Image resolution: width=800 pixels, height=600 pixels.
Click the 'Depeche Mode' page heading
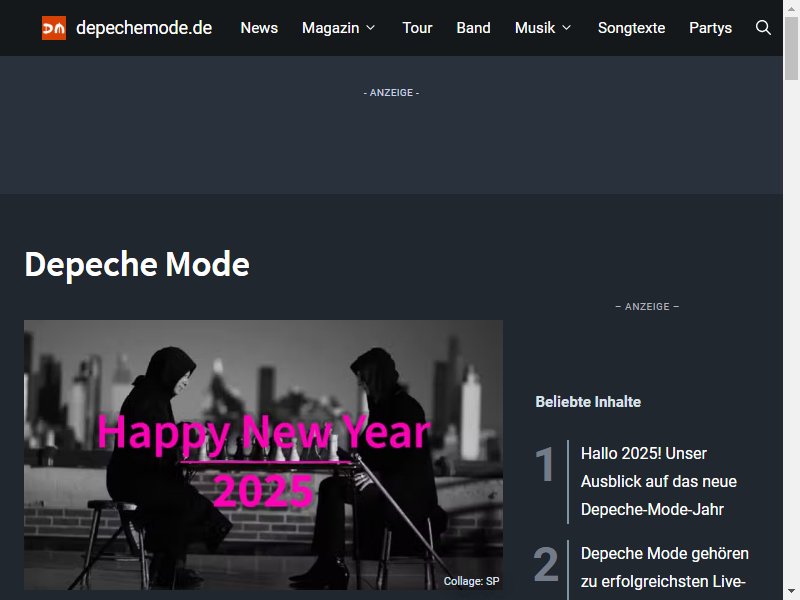pos(137,264)
